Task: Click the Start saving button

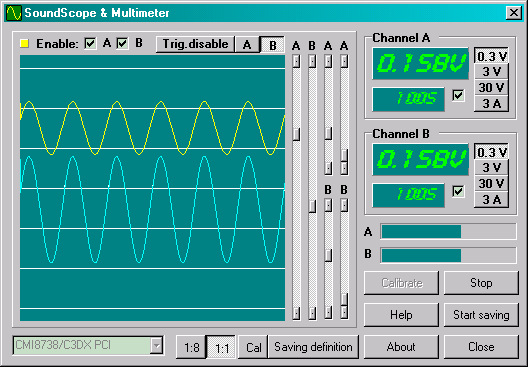Action: coord(481,315)
